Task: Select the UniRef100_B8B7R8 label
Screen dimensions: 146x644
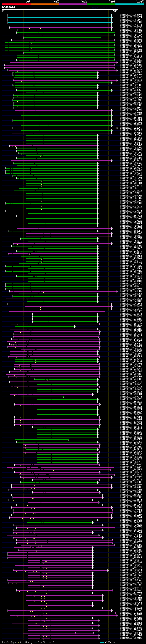Action: pos(131,72)
